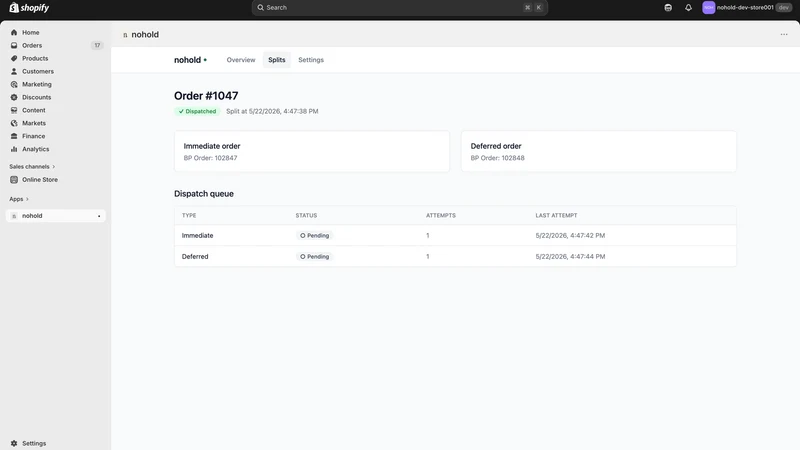Image resolution: width=800 pixels, height=450 pixels.
Task: Switch to the Splits tab
Action: (277, 60)
